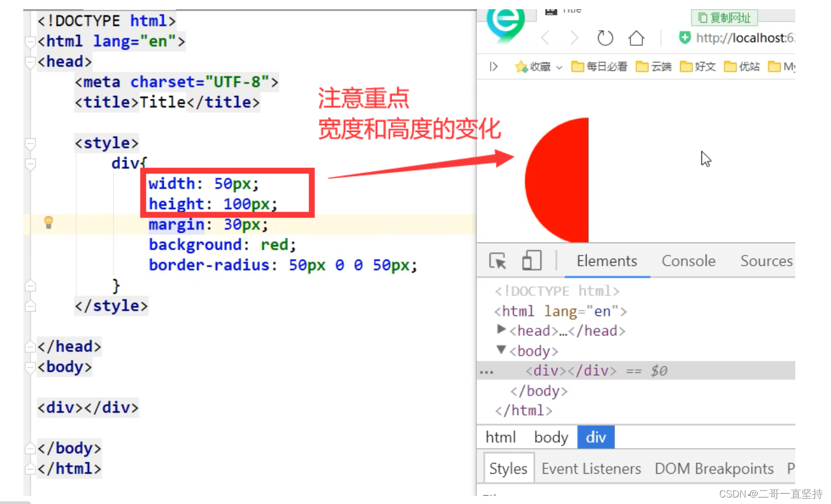
Task: Click the browser forward arrow
Action: click(x=574, y=38)
